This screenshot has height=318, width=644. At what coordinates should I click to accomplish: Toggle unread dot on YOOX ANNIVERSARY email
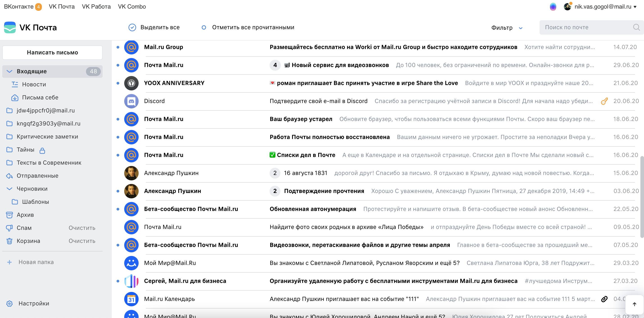(118, 83)
